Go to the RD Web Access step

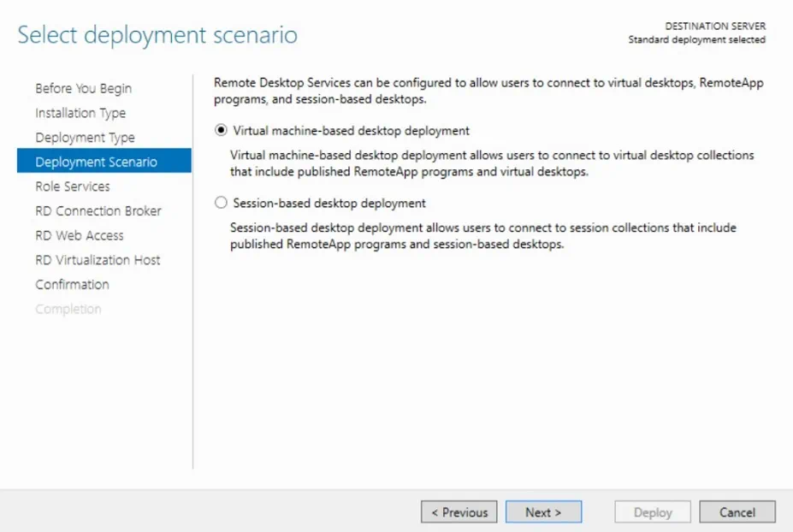point(80,235)
